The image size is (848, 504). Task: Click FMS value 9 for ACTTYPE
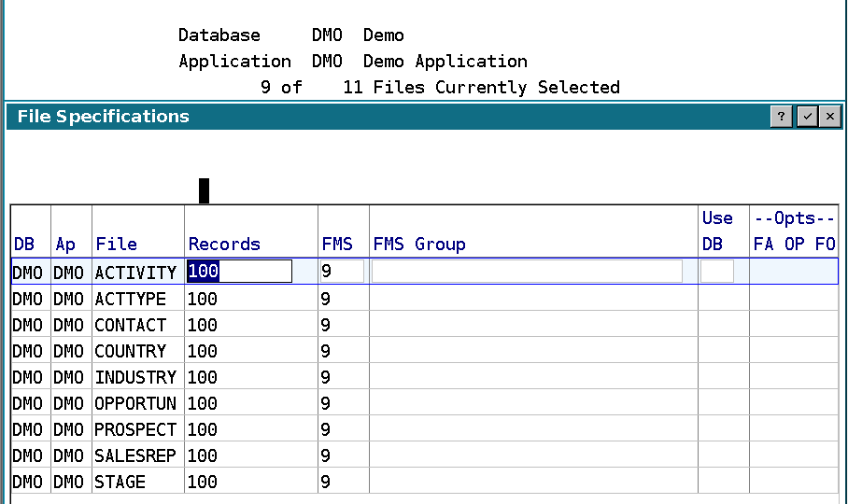(325, 299)
